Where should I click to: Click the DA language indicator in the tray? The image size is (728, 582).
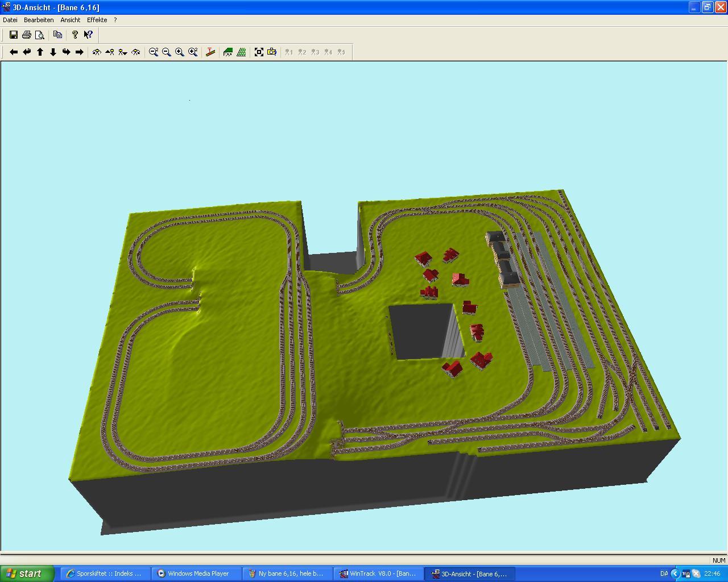pyautogui.click(x=664, y=573)
